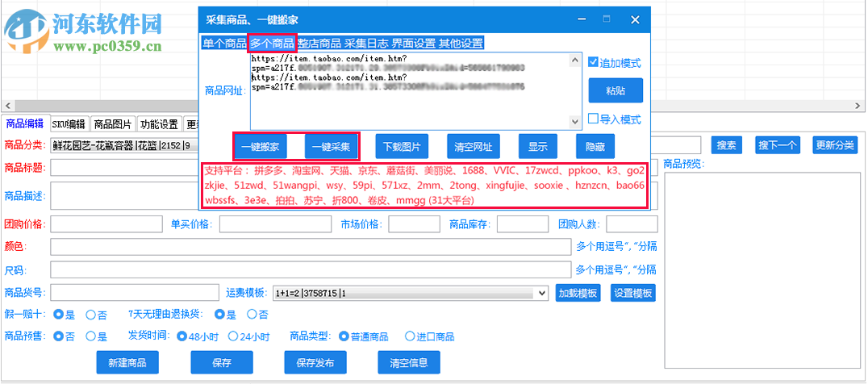This screenshot has height=384, width=868.
Task: Click the spreadsheet scroll-left arrow
Action: click(x=7, y=106)
